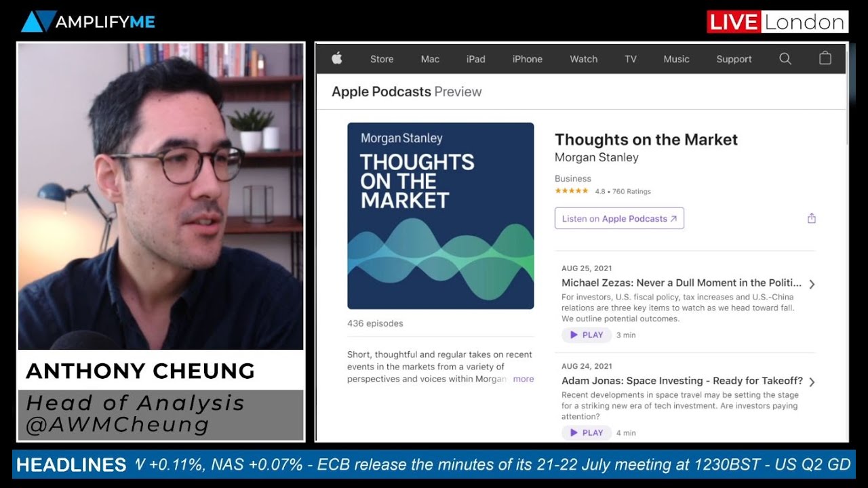The image size is (868, 488).
Task: Click the 436 episodes text
Action: 375,323
